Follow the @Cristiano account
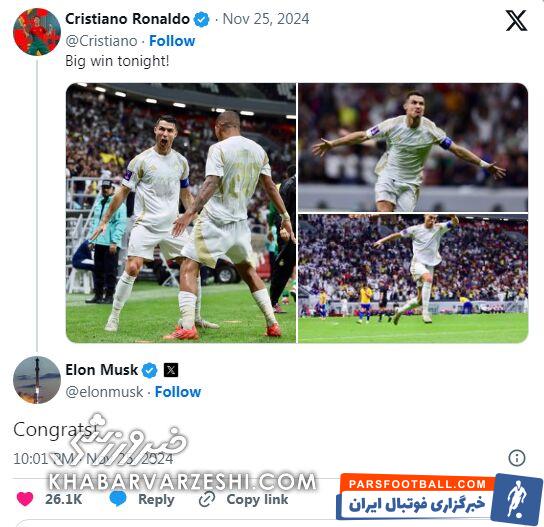 click(172, 41)
